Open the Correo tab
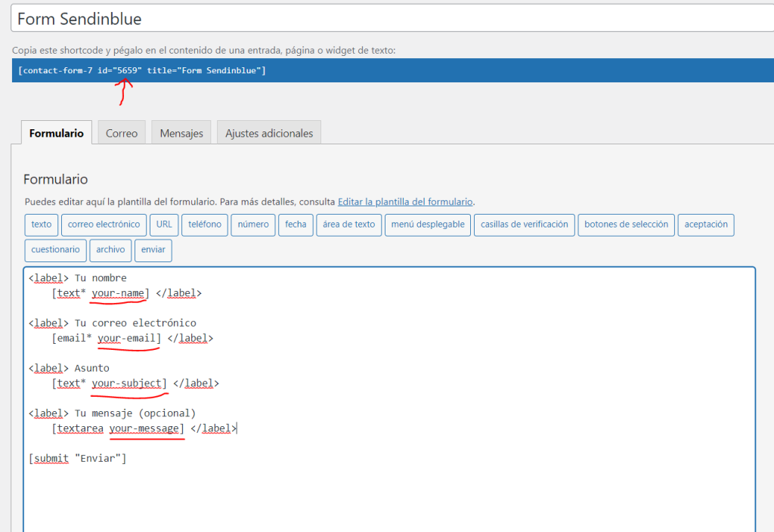This screenshot has width=774, height=532. click(x=122, y=133)
